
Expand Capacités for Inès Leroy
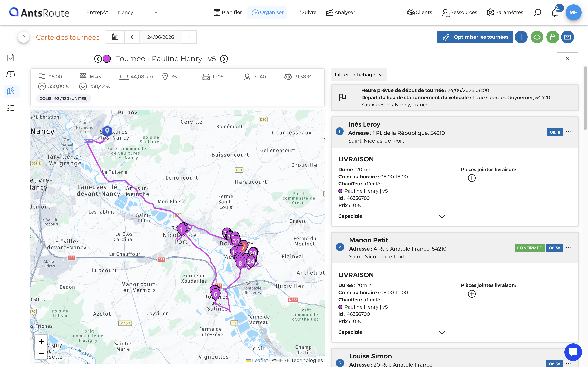click(x=442, y=217)
